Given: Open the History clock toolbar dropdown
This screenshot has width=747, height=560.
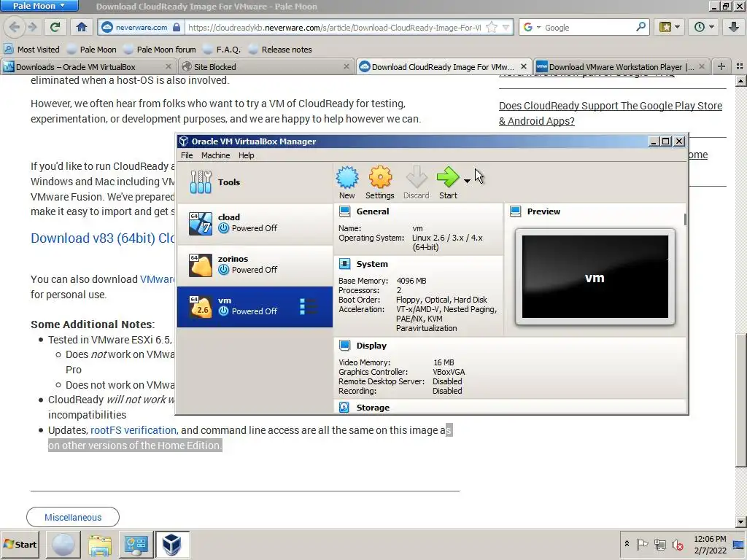Looking at the screenshot, I should (x=704, y=27).
